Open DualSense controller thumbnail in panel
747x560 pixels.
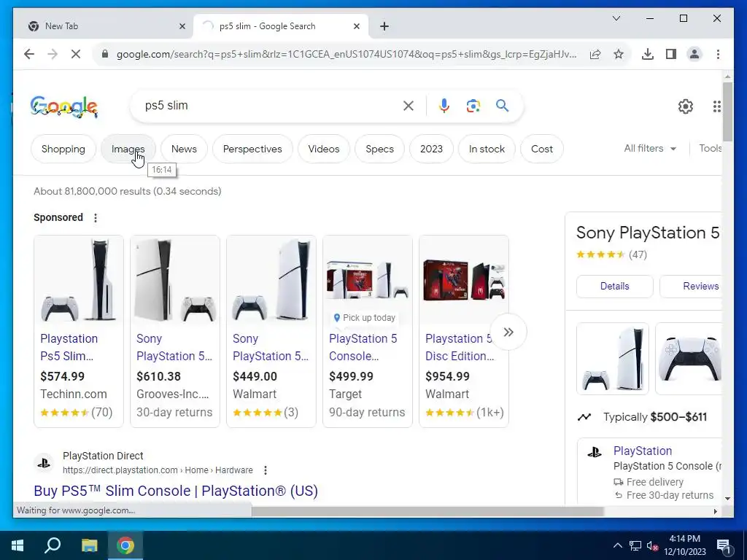pyautogui.click(x=689, y=359)
